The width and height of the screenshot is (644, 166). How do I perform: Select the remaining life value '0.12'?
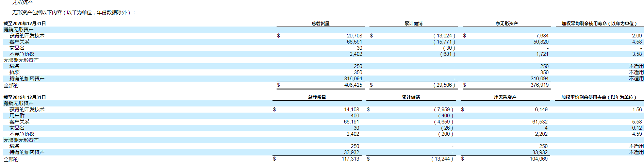[x=637, y=128]
